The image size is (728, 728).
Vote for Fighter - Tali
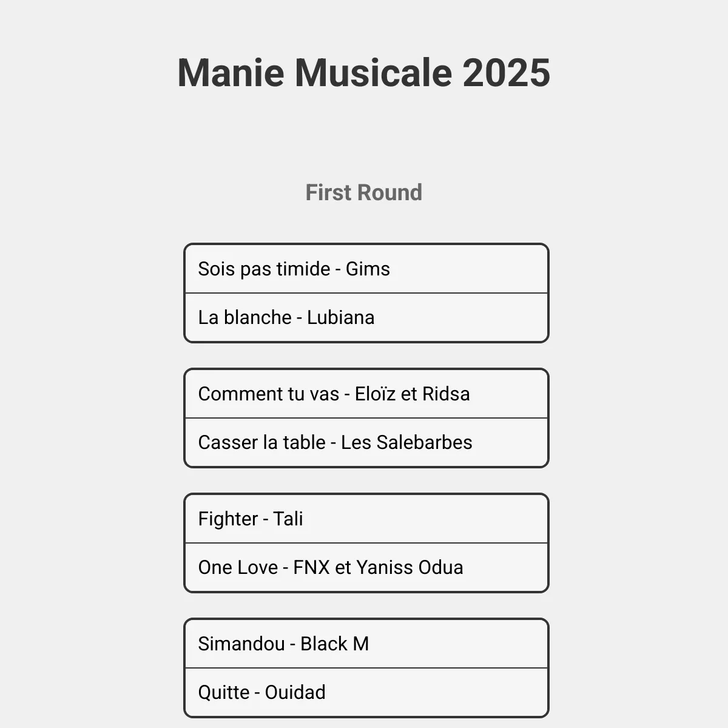click(366, 519)
